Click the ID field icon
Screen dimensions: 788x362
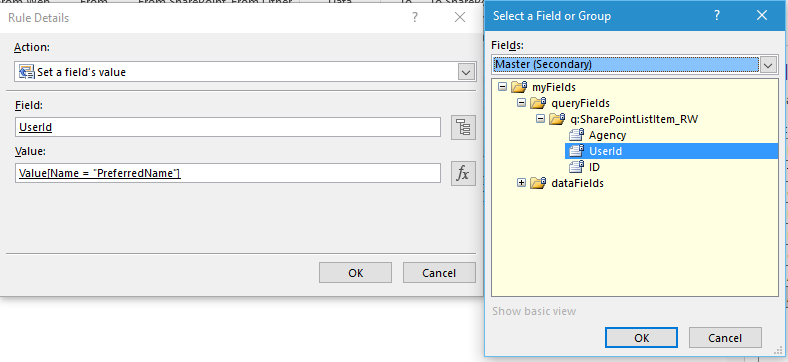click(x=576, y=167)
